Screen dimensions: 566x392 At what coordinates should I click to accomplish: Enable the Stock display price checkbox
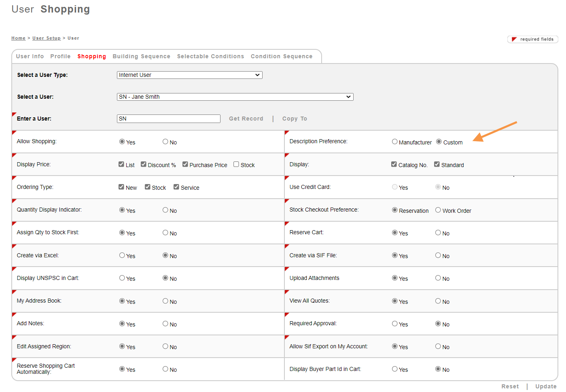(236, 164)
